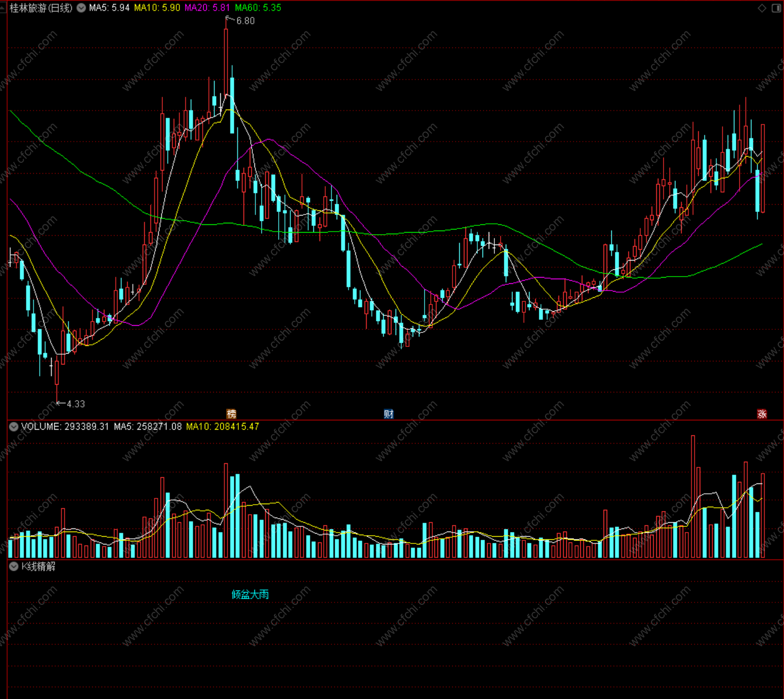The image size is (784, 699).
Task: Click the 4.33 low price label
Action: (x=76, y=404)
